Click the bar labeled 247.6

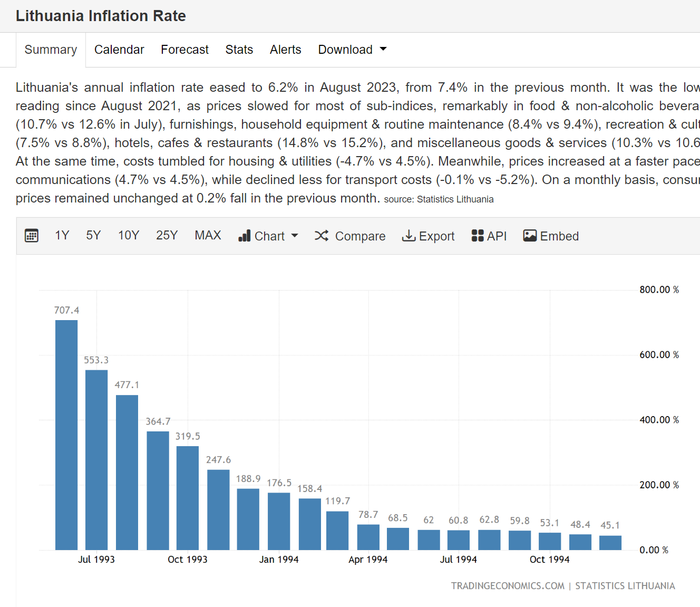218,510
